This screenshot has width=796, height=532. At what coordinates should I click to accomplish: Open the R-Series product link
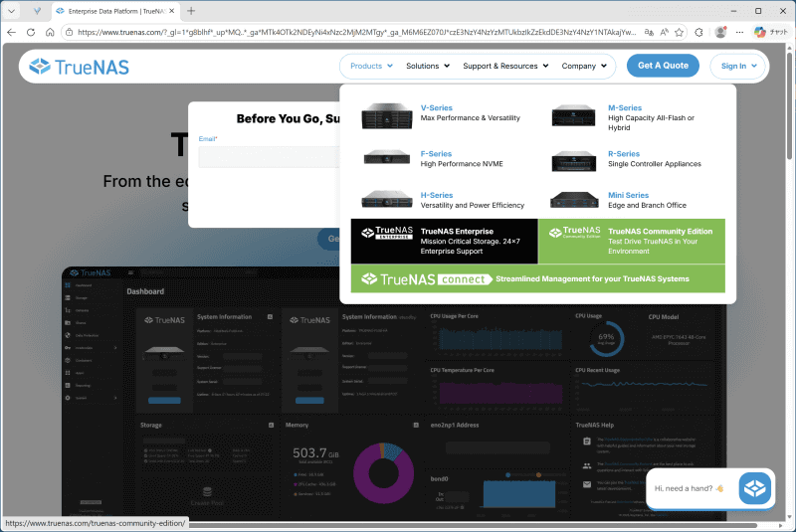click(x=624, y=154)
